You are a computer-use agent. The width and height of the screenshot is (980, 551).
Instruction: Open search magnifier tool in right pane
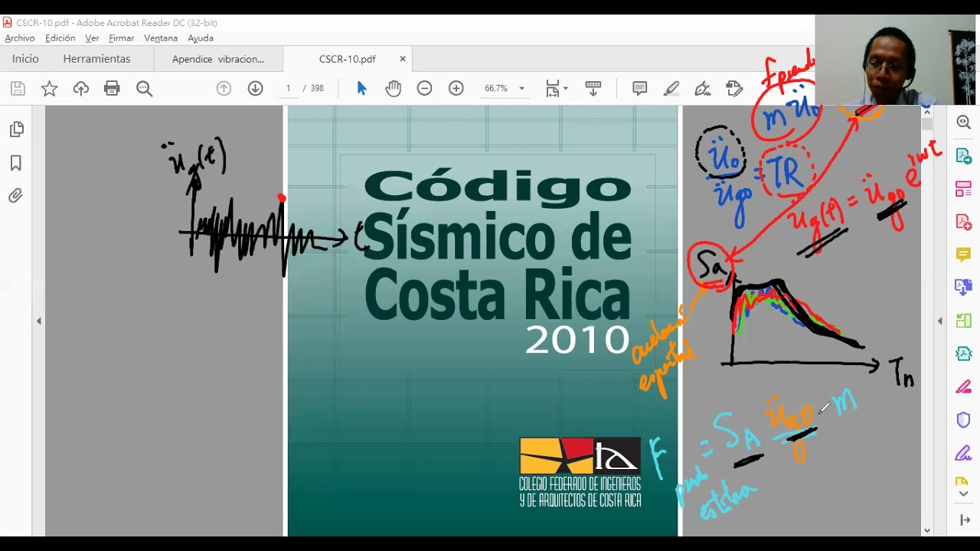click(x=963, y=122)
